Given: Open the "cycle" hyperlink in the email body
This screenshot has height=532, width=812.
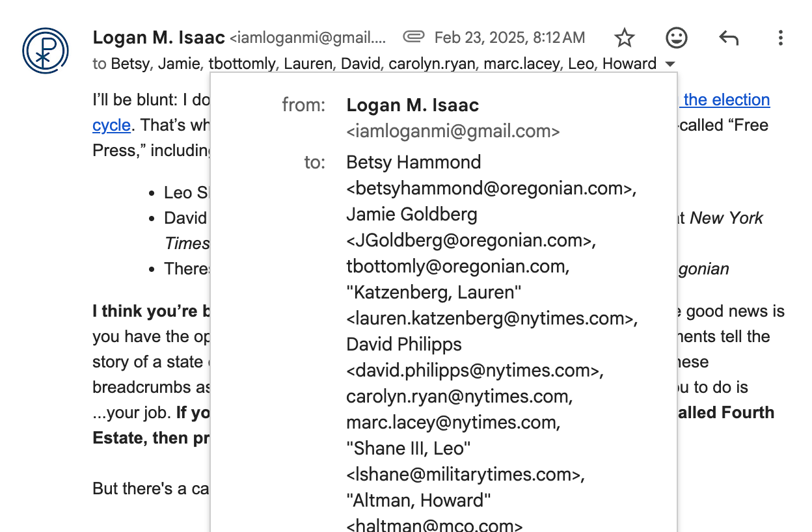Looking at the screenshot, I should tap(111, 125).
